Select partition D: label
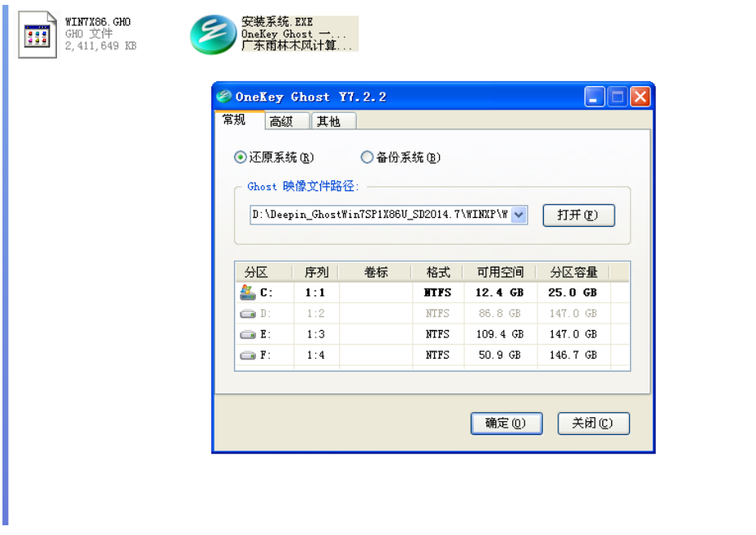Image resolution: width=756 pixels, height=535 pixels. click(x=266, y=314)
